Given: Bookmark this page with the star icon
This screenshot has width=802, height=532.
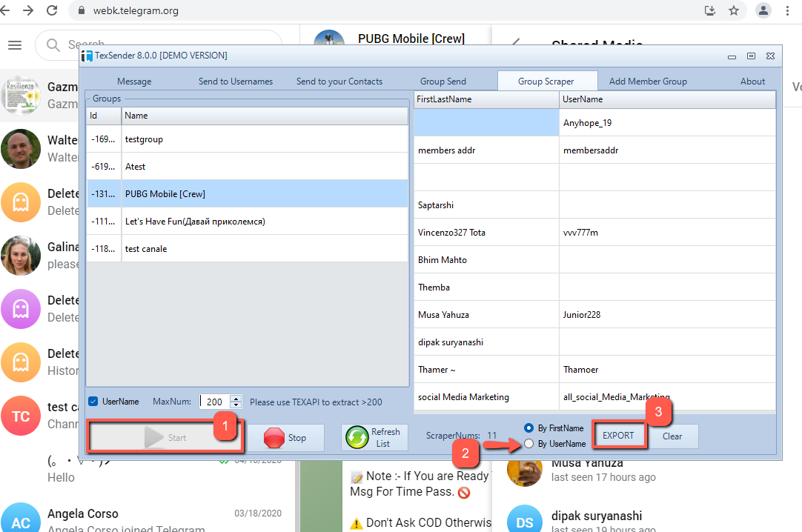Looking at the screenshot, I should (x=733, y=11).
